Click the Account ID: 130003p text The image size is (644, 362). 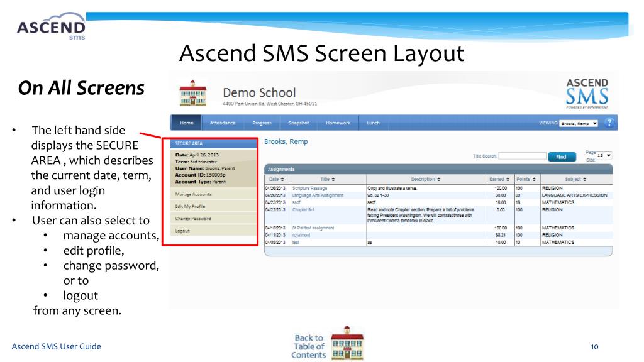point(200,175)
